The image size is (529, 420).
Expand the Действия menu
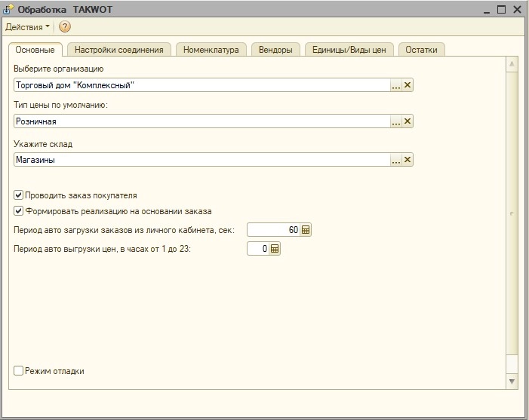[x=27, y=27]
